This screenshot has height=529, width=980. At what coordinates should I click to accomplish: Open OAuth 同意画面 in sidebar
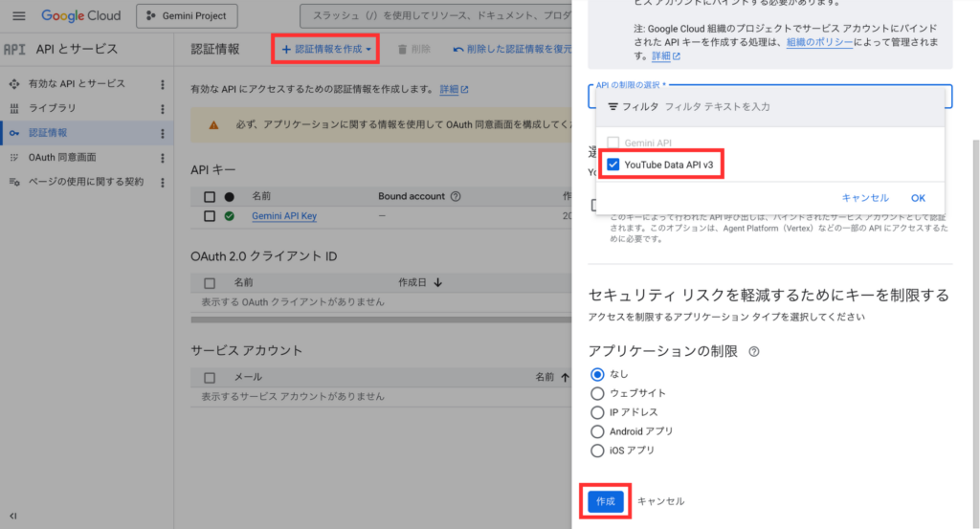coord(62,158)
